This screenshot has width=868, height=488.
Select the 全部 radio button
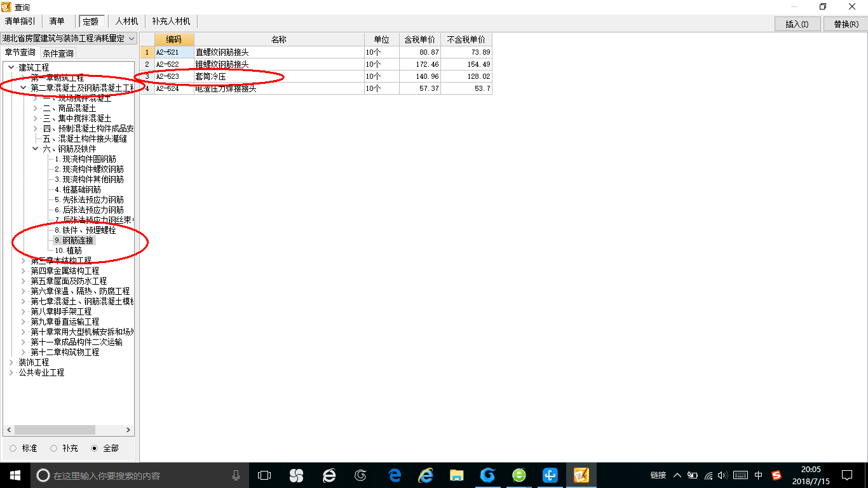(x=95, y=448)
